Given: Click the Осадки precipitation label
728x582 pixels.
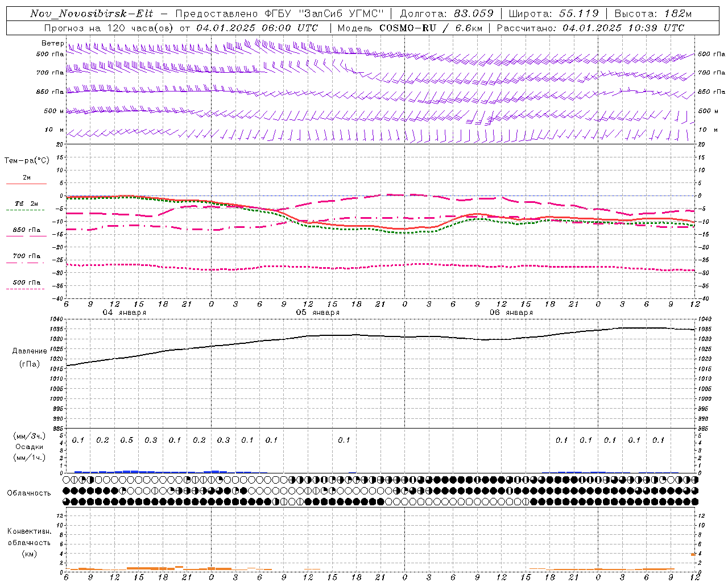Looking at the screenshot, I should [29, 447].
